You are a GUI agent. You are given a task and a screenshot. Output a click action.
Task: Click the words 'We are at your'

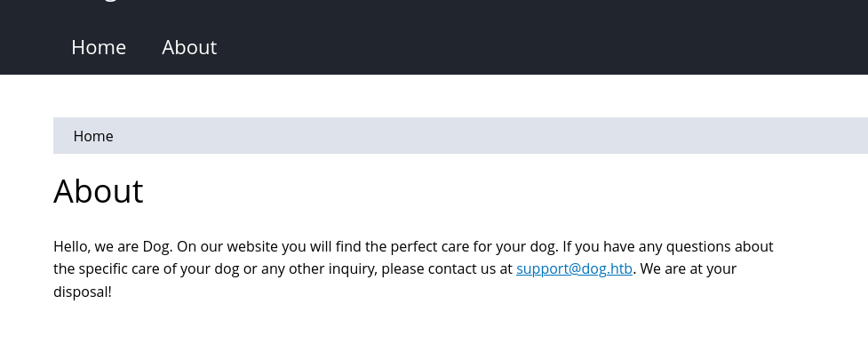688,269
